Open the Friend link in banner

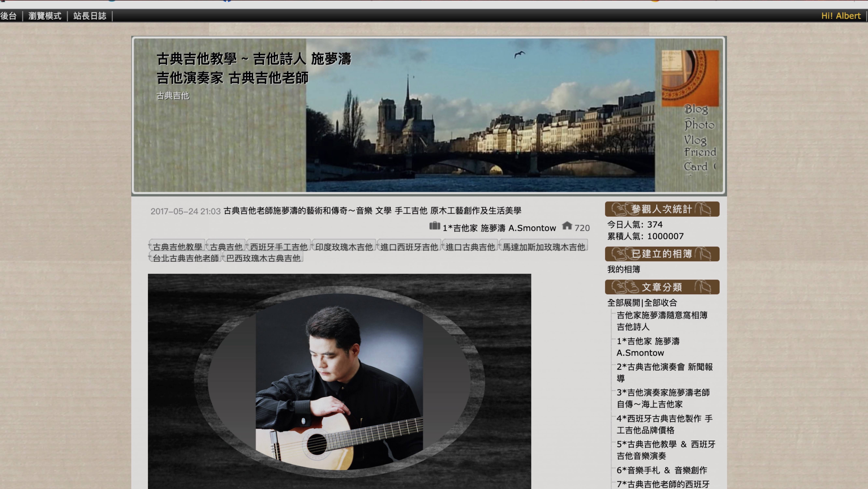700,152
